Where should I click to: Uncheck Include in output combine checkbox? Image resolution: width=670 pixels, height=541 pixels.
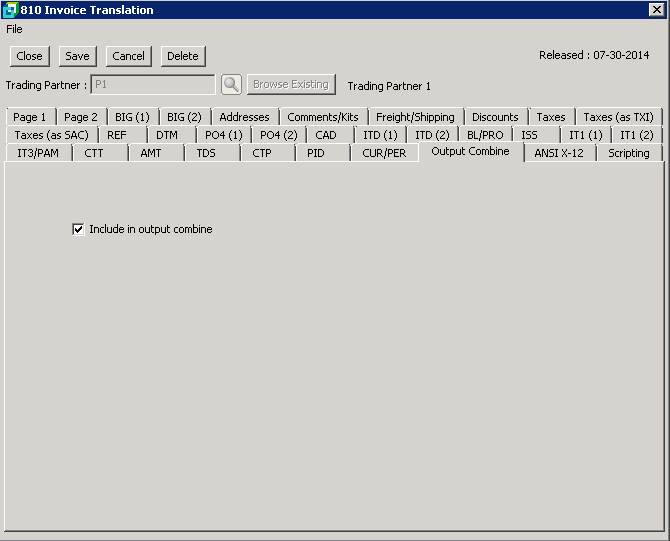click(x=78, y=229)
